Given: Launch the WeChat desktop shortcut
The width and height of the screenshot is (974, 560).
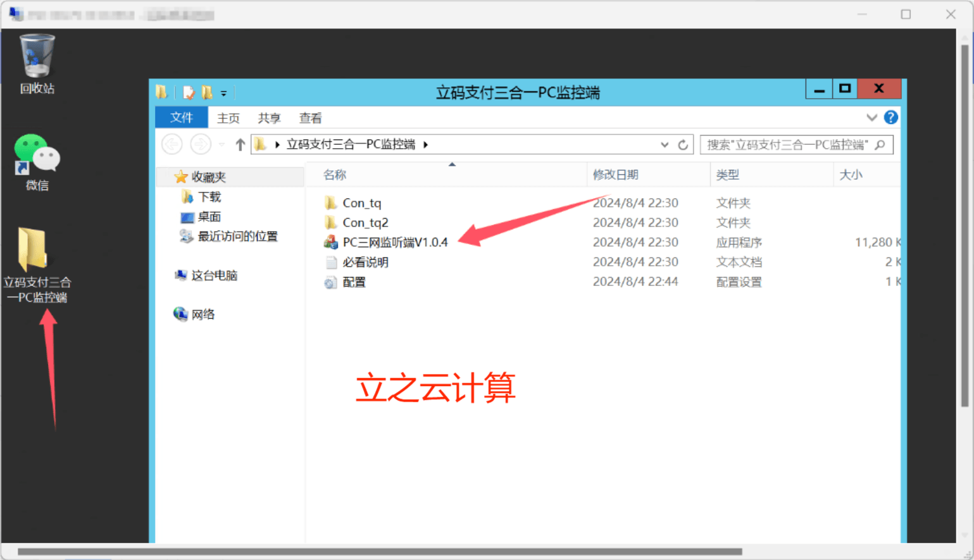Looking at the screenshot, I should 37,162.
